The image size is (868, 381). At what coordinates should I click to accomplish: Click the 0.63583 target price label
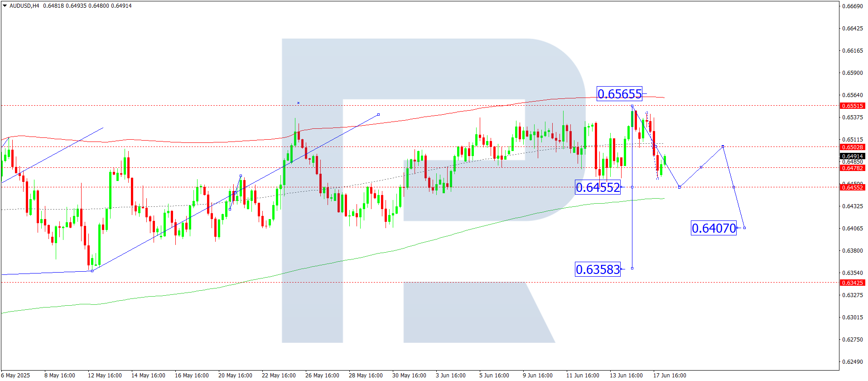click(598, 269)
